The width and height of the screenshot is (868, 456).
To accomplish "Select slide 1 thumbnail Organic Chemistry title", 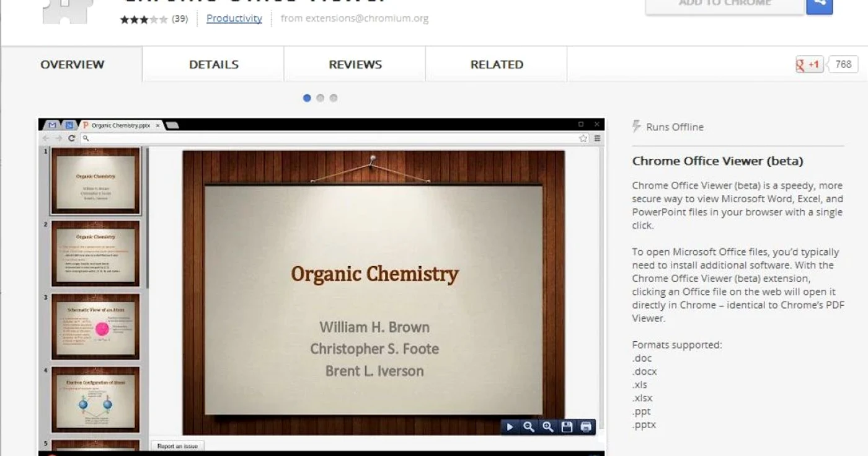I will 95,181.
